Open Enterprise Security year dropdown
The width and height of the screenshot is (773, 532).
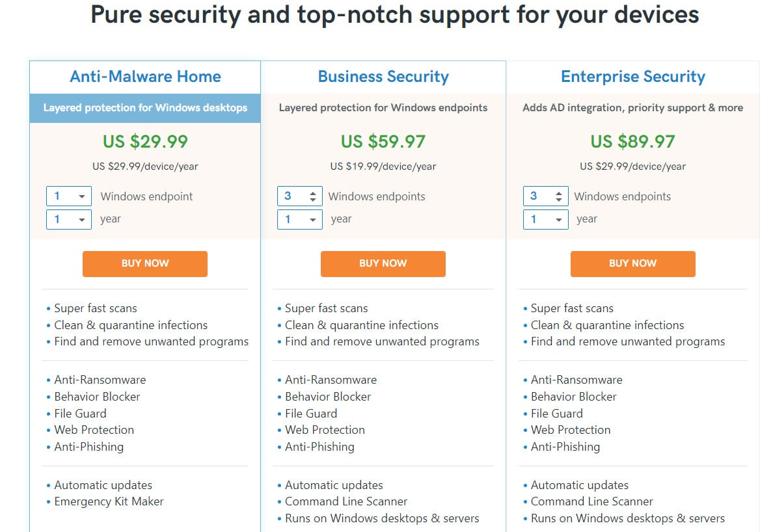pyautogui.click(x=546, y=219)
